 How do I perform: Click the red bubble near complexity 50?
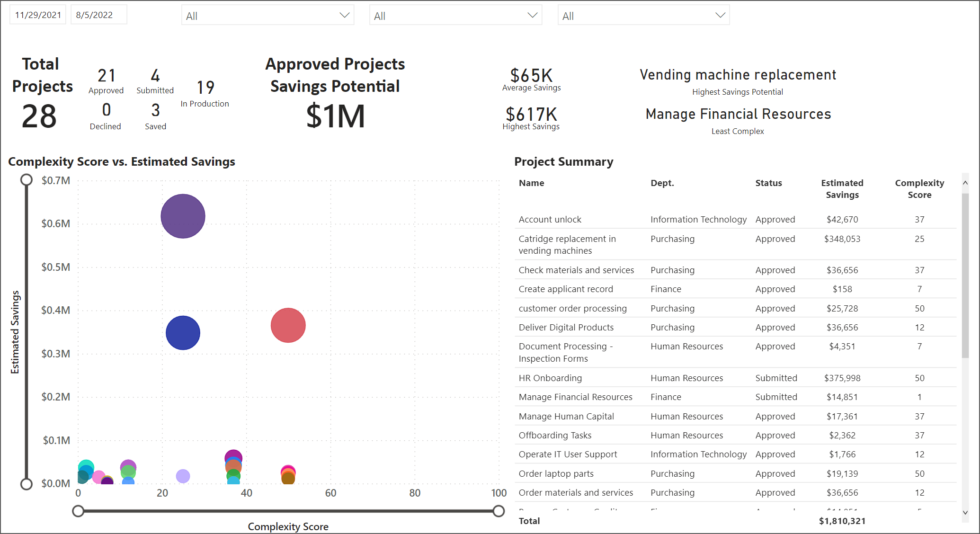pyautogui.click(x=288, y=325)
